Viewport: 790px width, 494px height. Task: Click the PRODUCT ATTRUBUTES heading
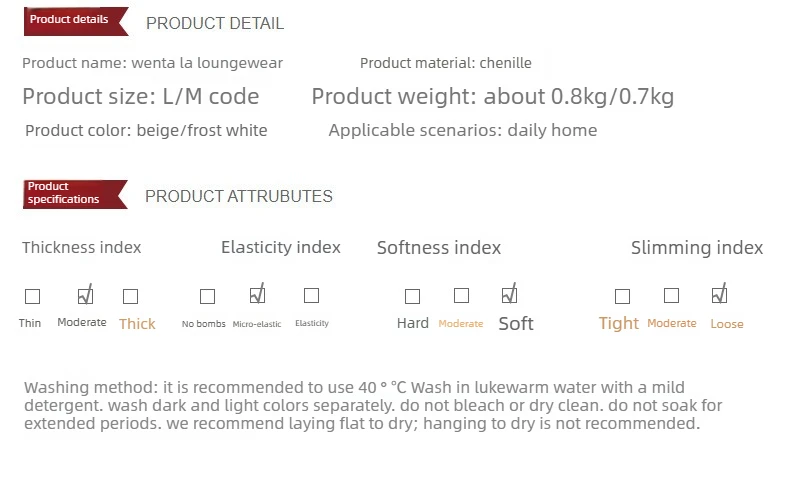click(239, 196)
